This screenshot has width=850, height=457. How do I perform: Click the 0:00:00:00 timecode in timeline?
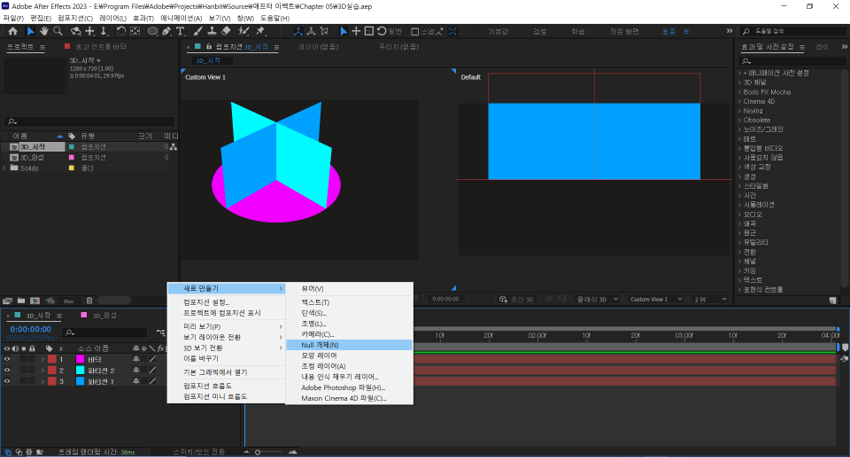(x=30, y=329)
